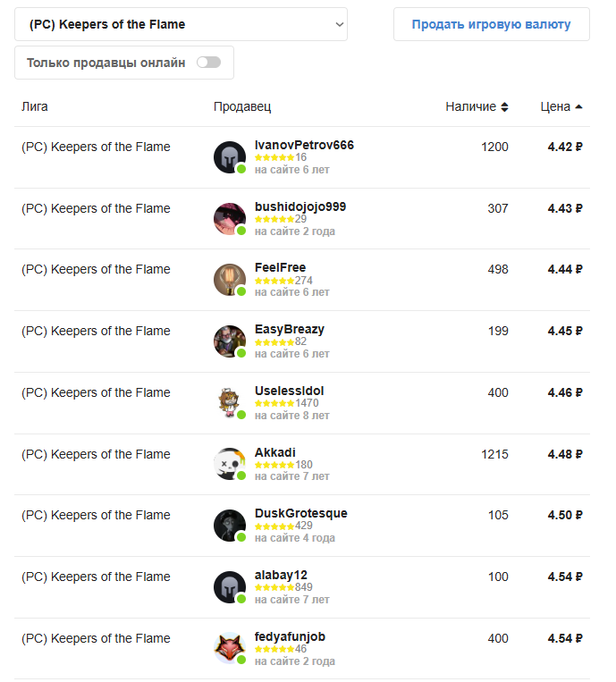Open fedyafunjob's fox avatar
The image size is (616, 682).
coord(230,648)
